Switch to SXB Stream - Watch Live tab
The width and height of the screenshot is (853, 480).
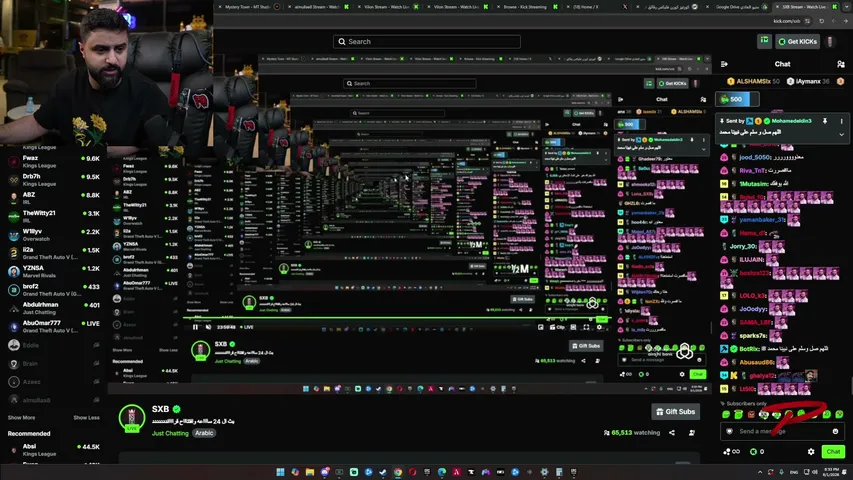808,7
